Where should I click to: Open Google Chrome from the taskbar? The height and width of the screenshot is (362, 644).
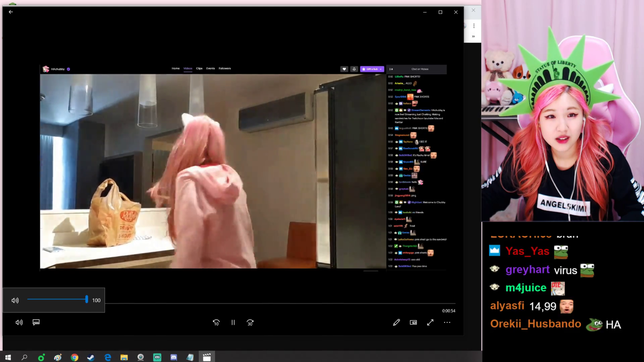(x=74, y=357)
